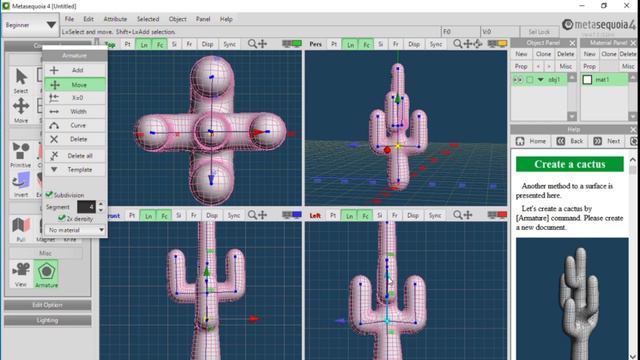Click the Sel Lock button
The height and width of the screenshot is (360, 640).
tap(539, 32)
